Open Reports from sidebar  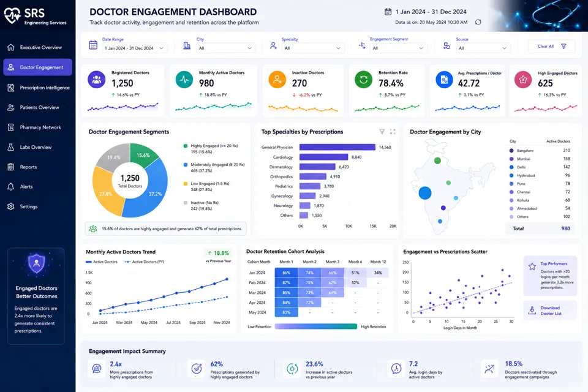click(37, 167)
